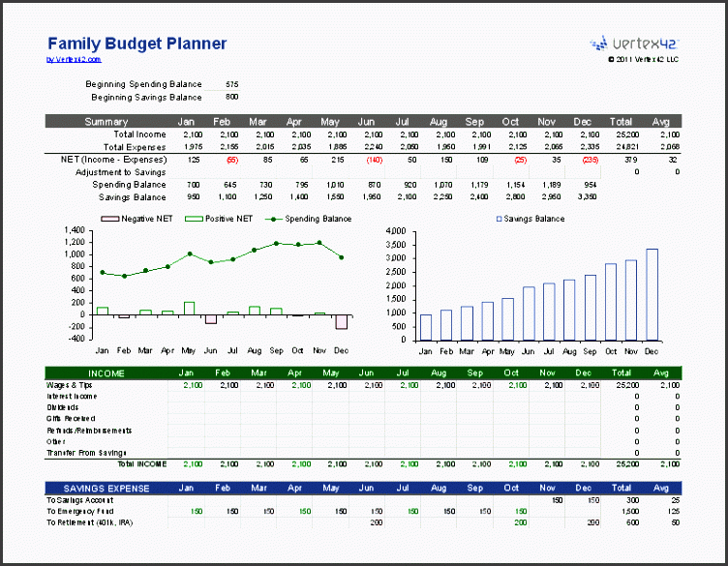Click the Vertex42 logo

[636, 43]
